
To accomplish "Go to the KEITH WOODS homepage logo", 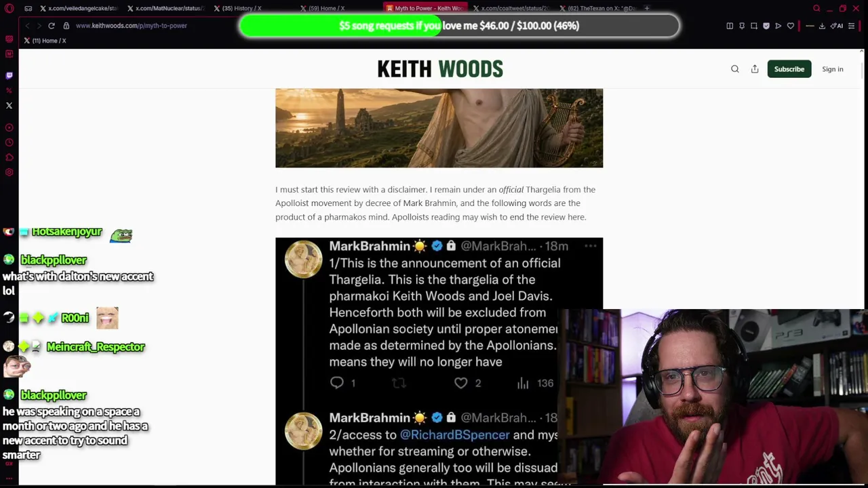I will click(x=440, y=69).
